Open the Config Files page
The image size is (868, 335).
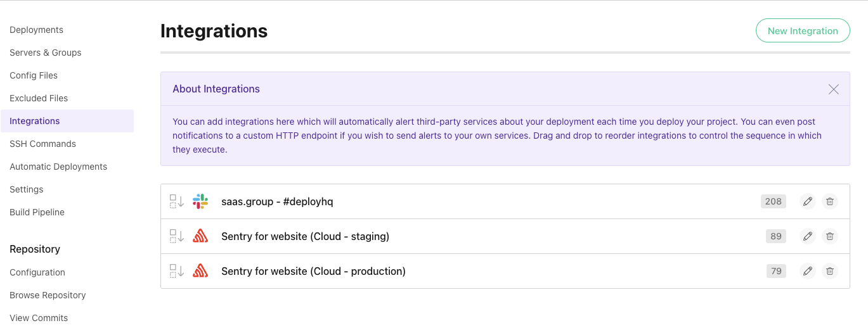tap(34, 75)
